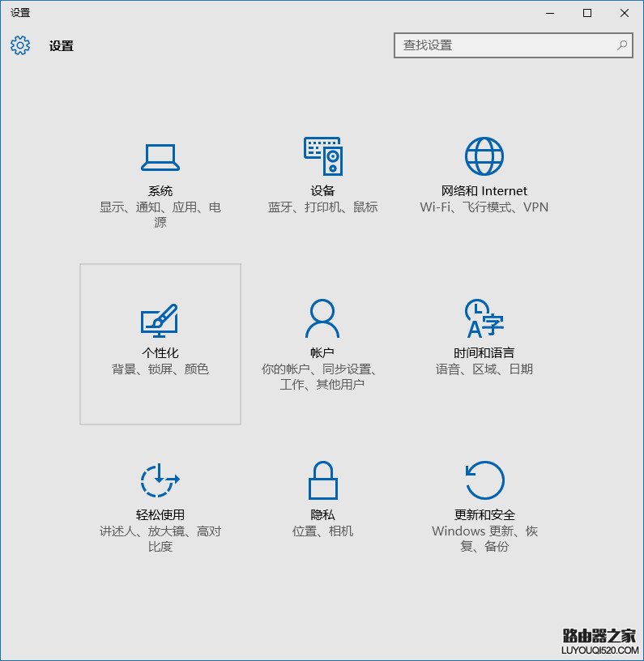Click the 时间和语言 title text
The height and width of the screenshot is (661, 644).
[x=484, y=353]
